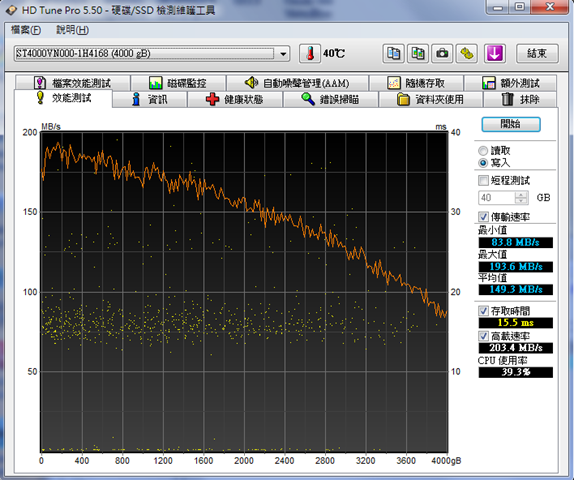
Task: Select the 讀取 read radio button
Action: (x=483, y=150)
